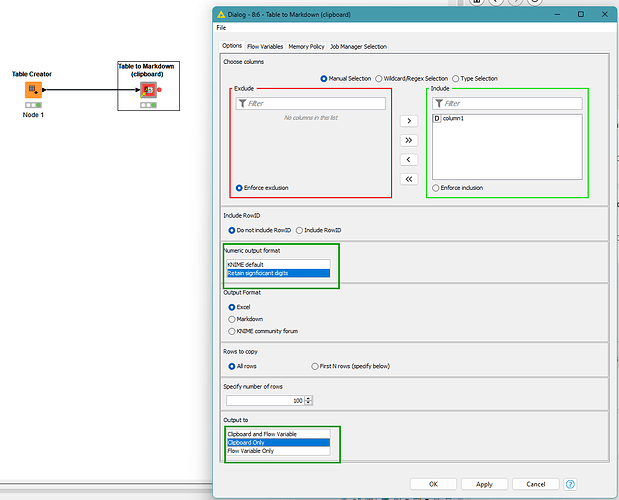Image resolution: width=619 pixels, height=500 pixels.
Task: Click the help question mark icon
Action: coord(570,483)
